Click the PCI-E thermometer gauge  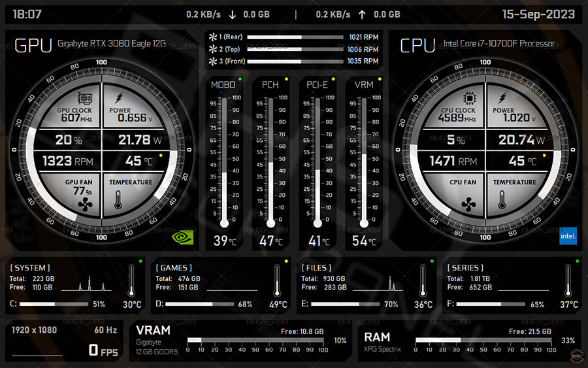[x=318, y=162]
